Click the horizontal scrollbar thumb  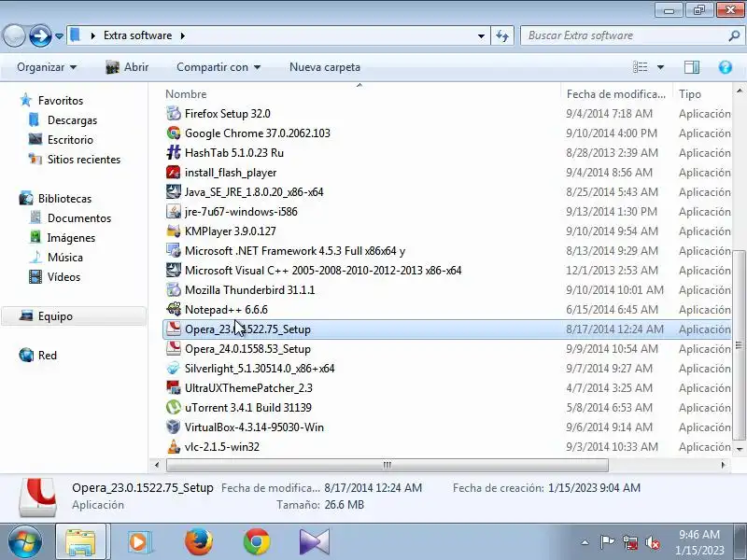(387, 465)
